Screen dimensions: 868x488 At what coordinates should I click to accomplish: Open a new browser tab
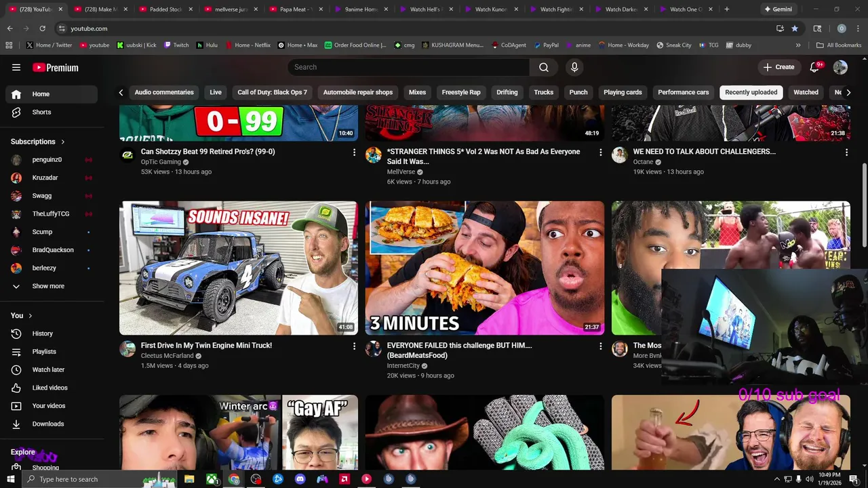[727, 9]
